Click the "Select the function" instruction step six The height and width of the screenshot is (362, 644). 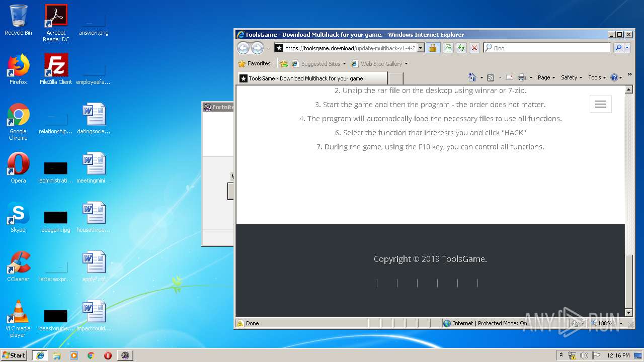point(431,133)
